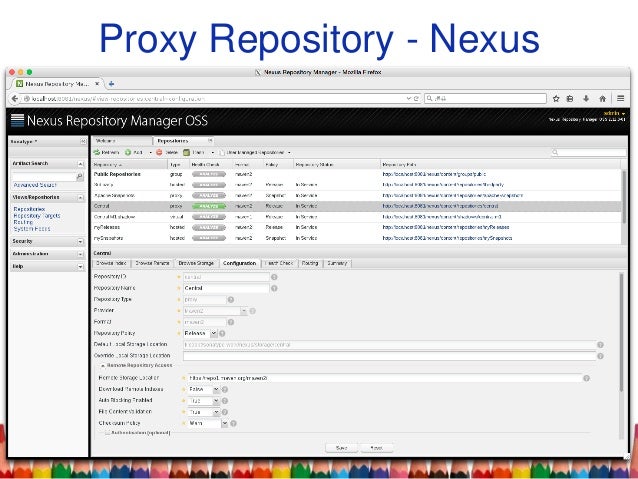Viewport: 638px width, 479px height.
Task: Open the Routing tab of Central
Action: [x=310, y=263]
